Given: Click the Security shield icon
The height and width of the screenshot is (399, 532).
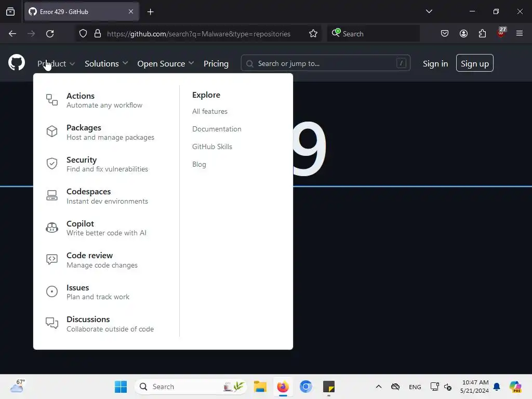Looking at the screenshot, I should point(52,164).
